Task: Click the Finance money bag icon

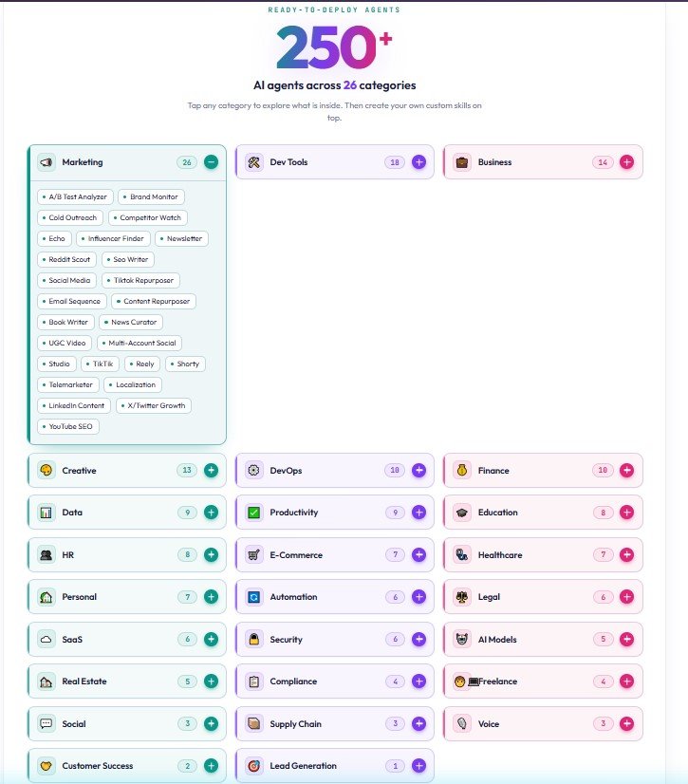Action: point(462,471)
